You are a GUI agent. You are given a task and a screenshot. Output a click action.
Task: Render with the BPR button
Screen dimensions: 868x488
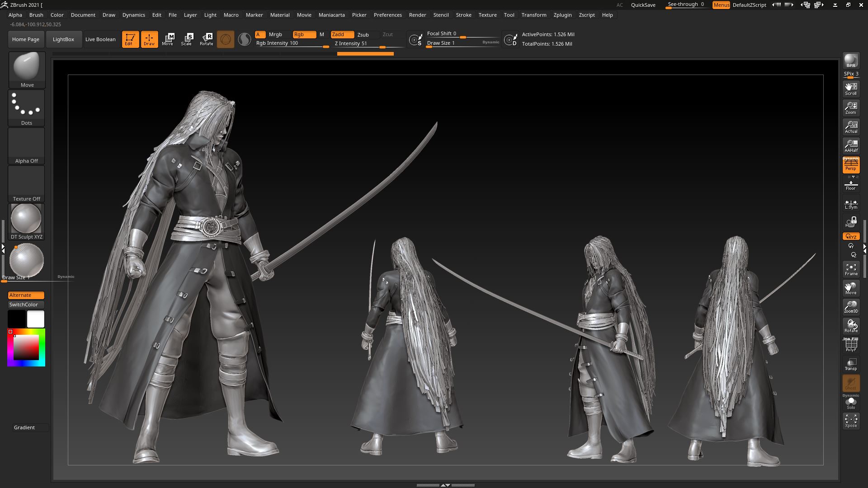851,61
